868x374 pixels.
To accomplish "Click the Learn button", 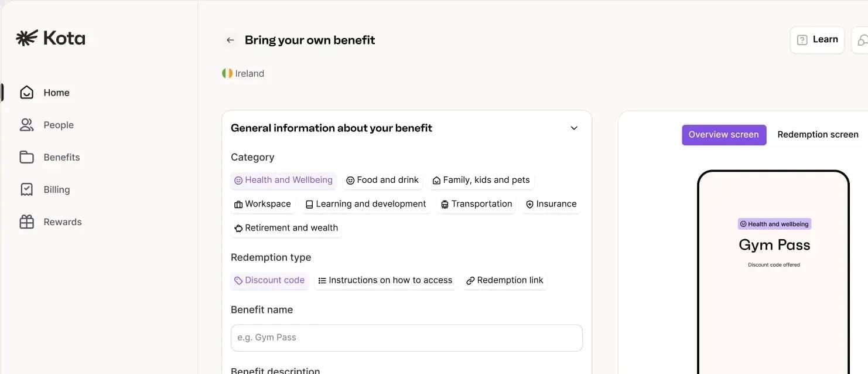I will coord(817,40).
